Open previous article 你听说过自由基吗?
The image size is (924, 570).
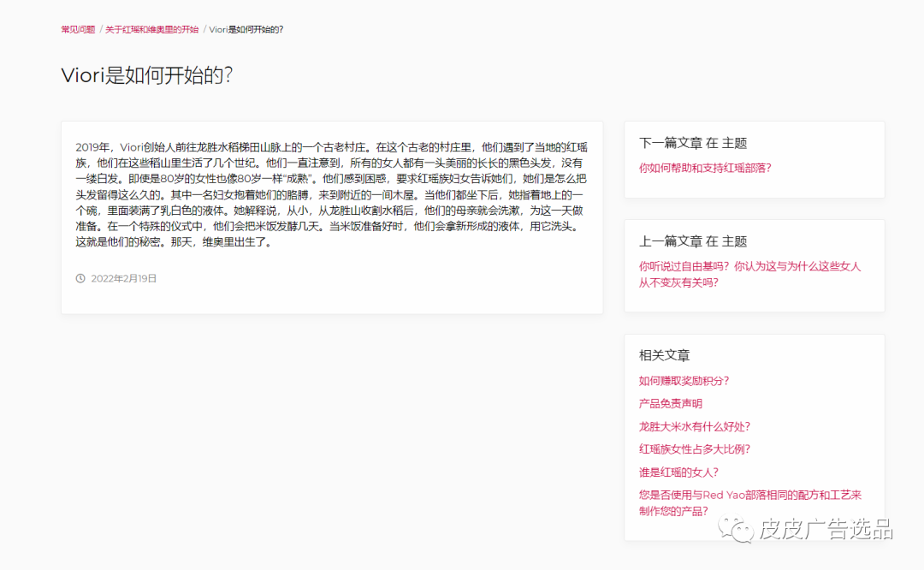(749, 275)
